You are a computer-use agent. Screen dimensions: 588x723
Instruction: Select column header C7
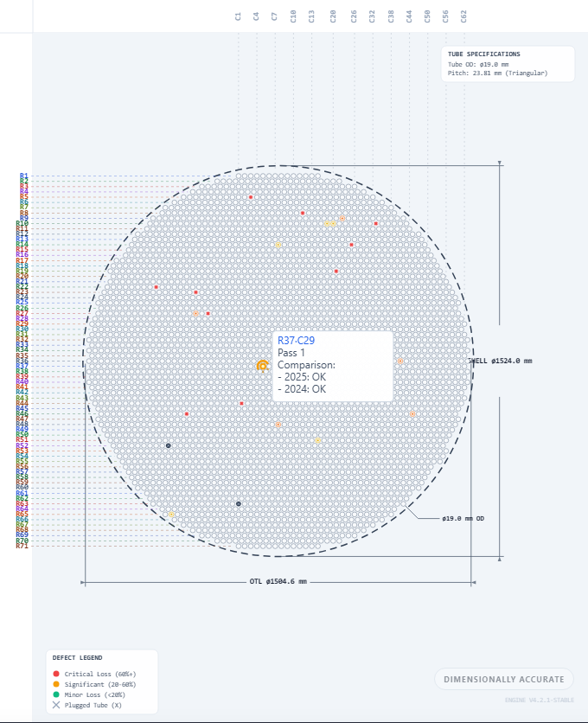[x=274, y=16]
